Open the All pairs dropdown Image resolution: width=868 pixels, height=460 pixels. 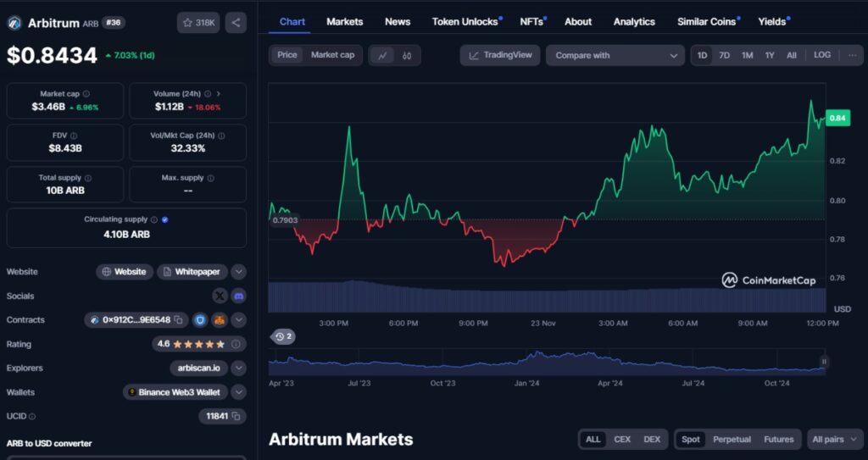click(x=835, y=440)
